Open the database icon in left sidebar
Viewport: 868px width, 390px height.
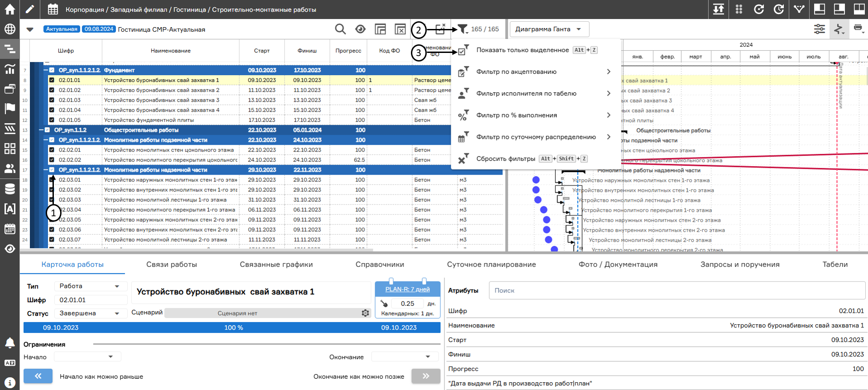(10, 189)
